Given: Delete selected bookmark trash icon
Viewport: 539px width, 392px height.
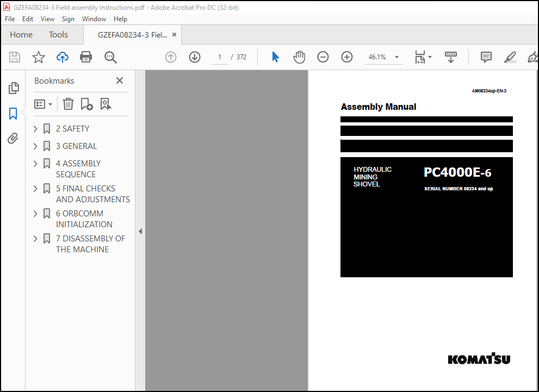Looking at the screenshot, I should pyautogui.click(x=68, y=104).
